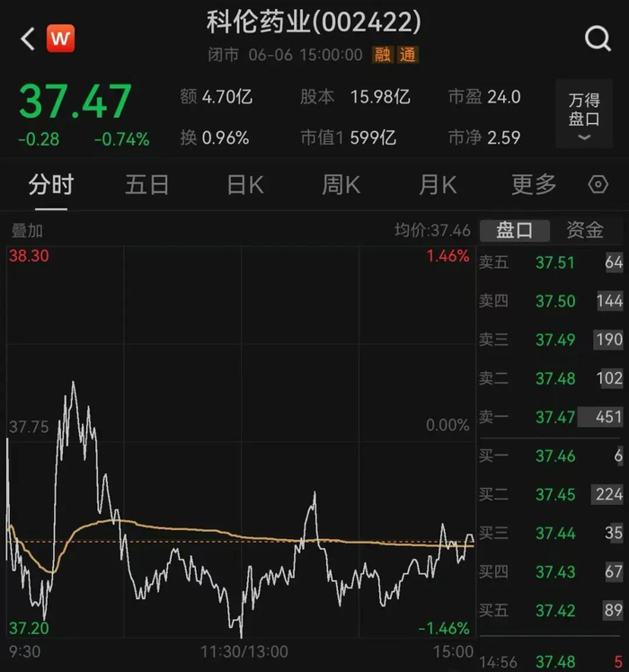This screenshot has height=672, width=629.
Task: Select the 卖二 row at 37.48
Action: click(551, 378)
